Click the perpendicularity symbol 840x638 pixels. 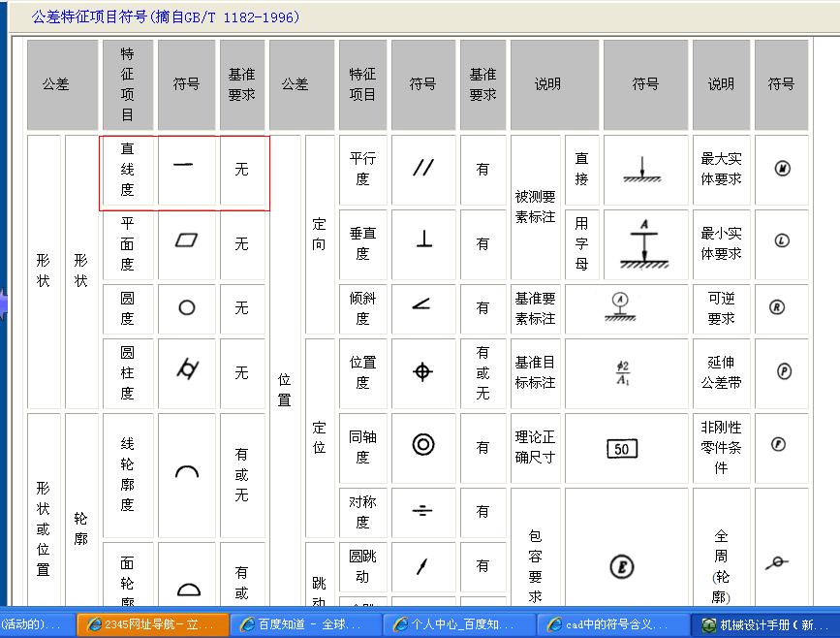click(424, 239)
